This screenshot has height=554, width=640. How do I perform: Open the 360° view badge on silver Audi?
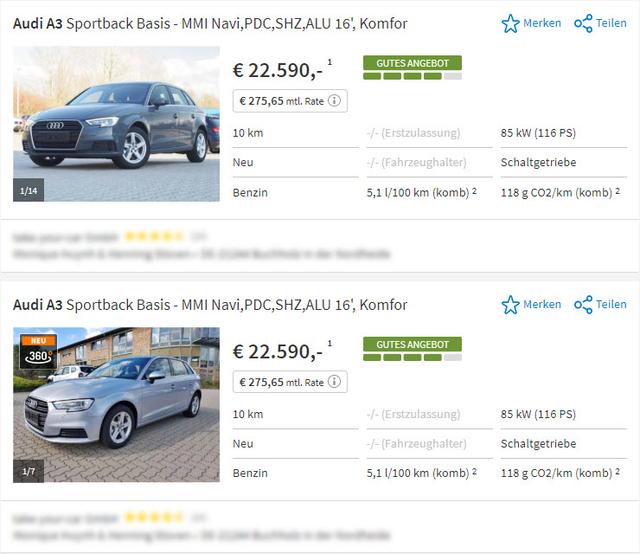[x=39, y=351]
